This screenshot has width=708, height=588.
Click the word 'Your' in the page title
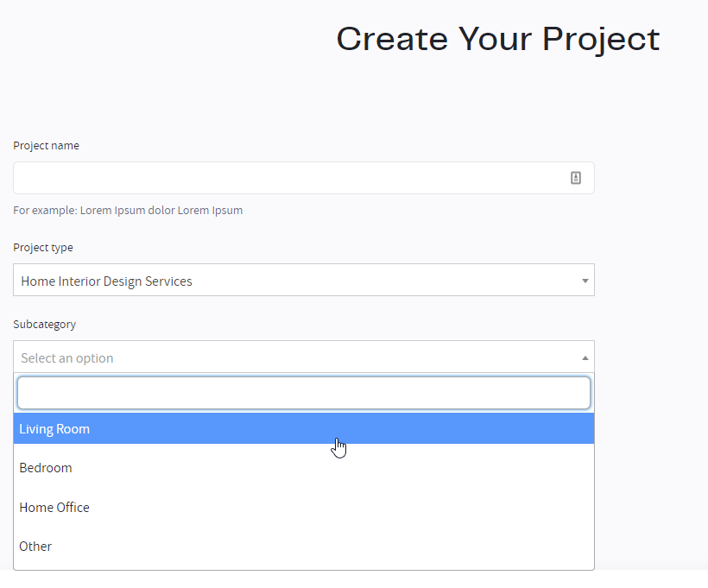[x=496, y=39]
